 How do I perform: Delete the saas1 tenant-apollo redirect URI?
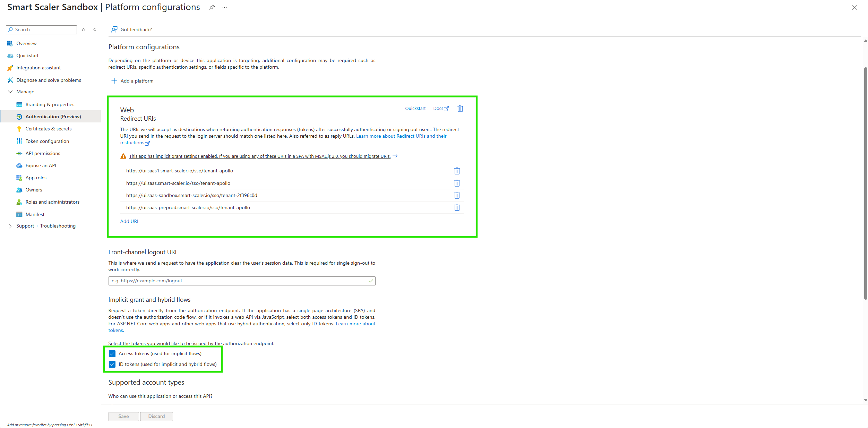457,171
